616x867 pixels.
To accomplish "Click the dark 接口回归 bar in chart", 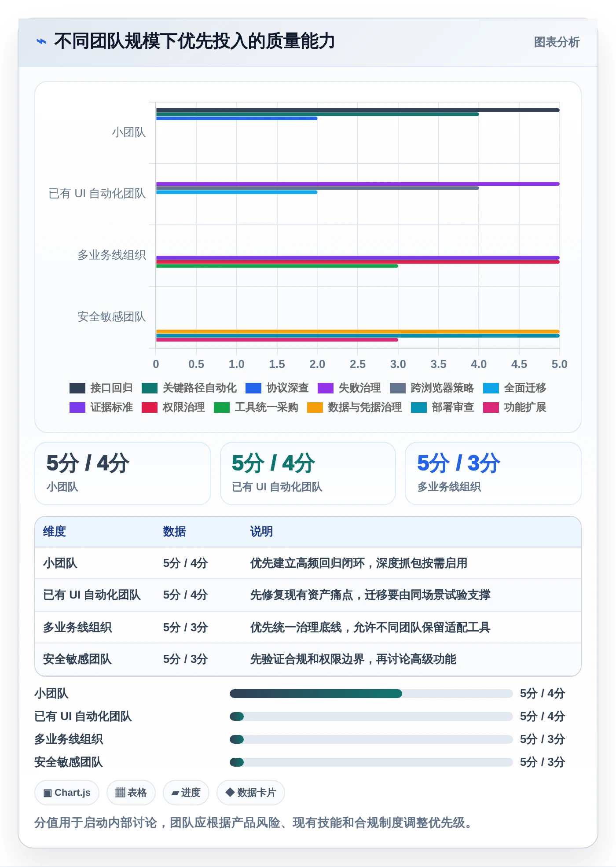I will [x=358, y=110].
